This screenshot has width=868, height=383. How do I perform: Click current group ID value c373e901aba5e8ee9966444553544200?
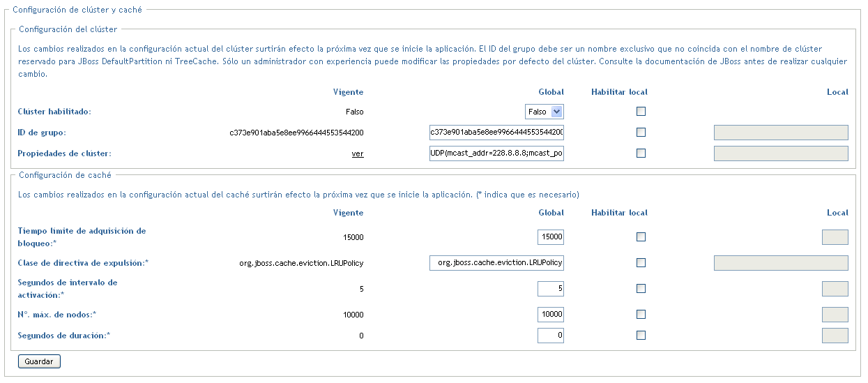coord(297,133)
